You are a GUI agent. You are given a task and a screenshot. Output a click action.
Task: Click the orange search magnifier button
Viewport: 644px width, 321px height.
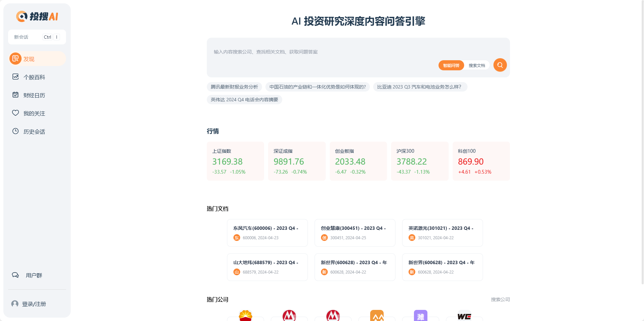tap(500, 65)
